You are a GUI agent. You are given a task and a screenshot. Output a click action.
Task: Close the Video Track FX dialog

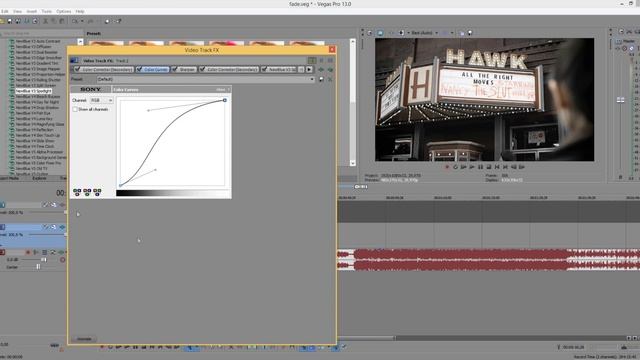tap(332, 50)
